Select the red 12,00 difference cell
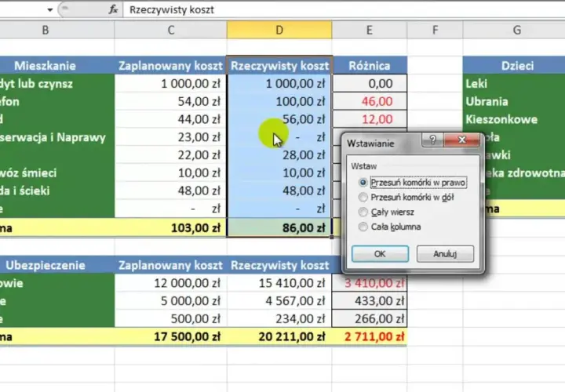Screen dimensions: 565x392 370,119
